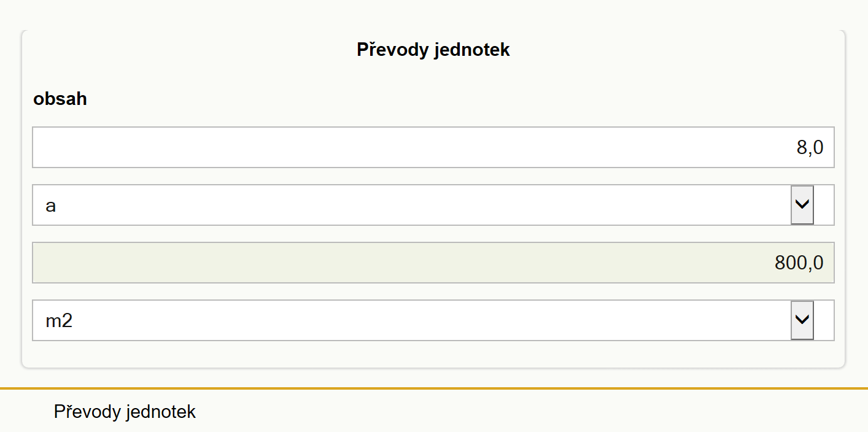Select the result field showing 800,0
Viewport: 868px width, 432px height.
tap(433, 263)
